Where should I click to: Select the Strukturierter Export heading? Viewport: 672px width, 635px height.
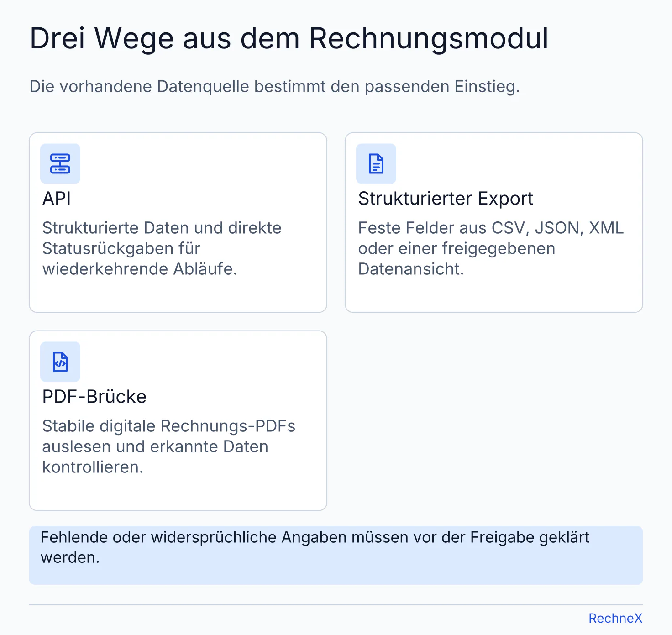(446, 199)
